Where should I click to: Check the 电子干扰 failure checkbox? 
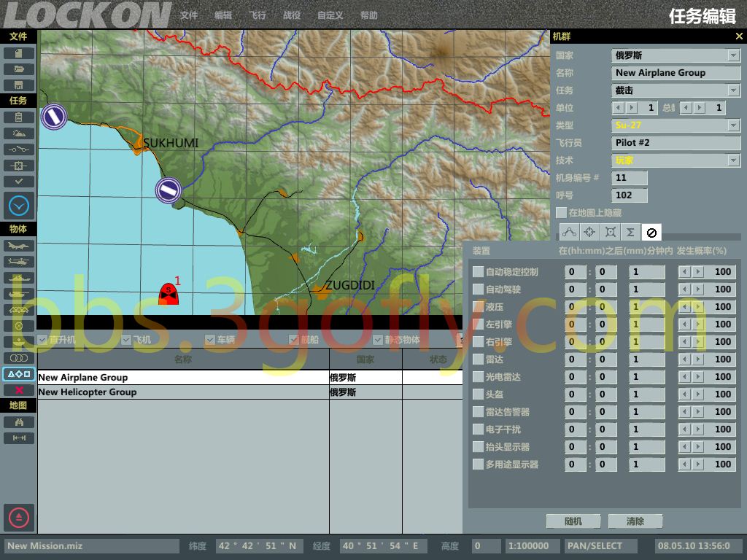tap(478, 429)
